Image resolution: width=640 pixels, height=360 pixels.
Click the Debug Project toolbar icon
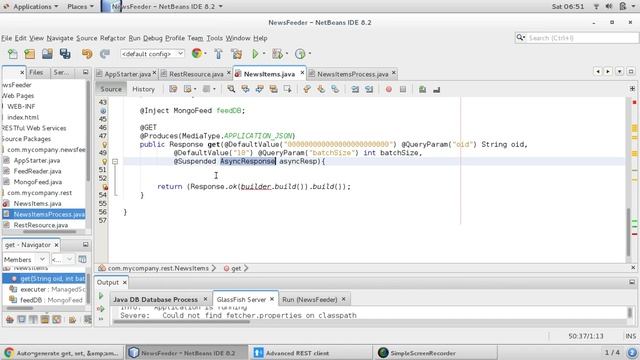point(277,54)
